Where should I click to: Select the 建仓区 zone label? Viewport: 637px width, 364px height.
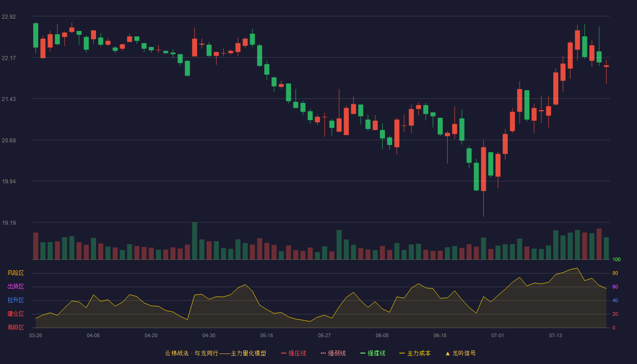tap(15, 314)
